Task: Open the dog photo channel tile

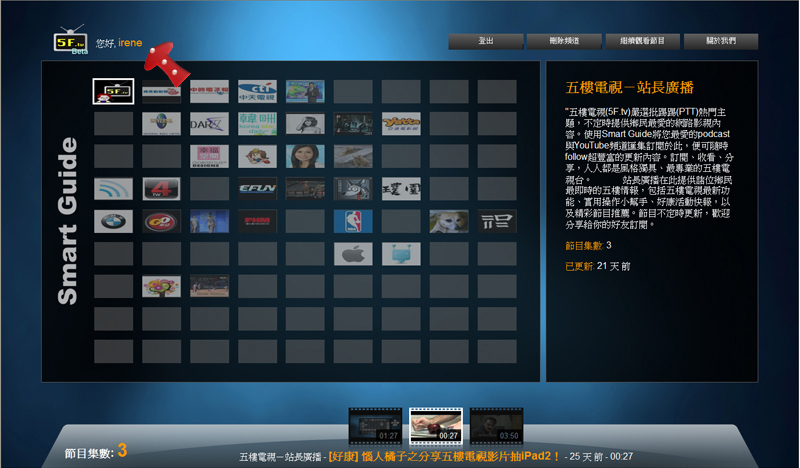Action: click(449, 221)
